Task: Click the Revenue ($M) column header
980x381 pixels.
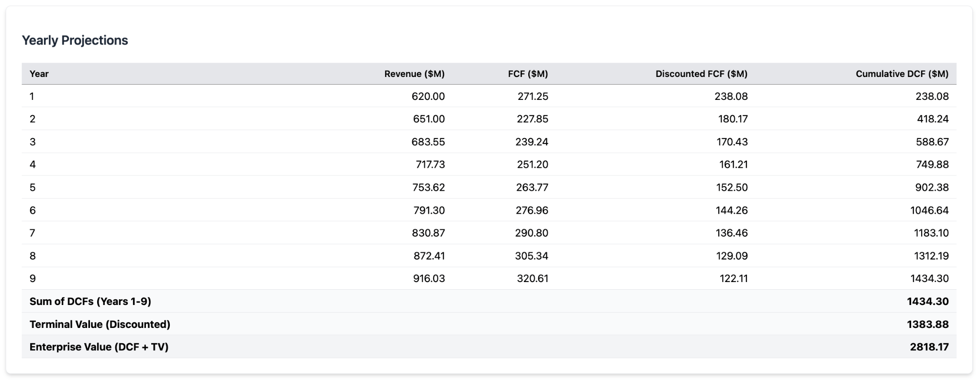Action: 414,74
